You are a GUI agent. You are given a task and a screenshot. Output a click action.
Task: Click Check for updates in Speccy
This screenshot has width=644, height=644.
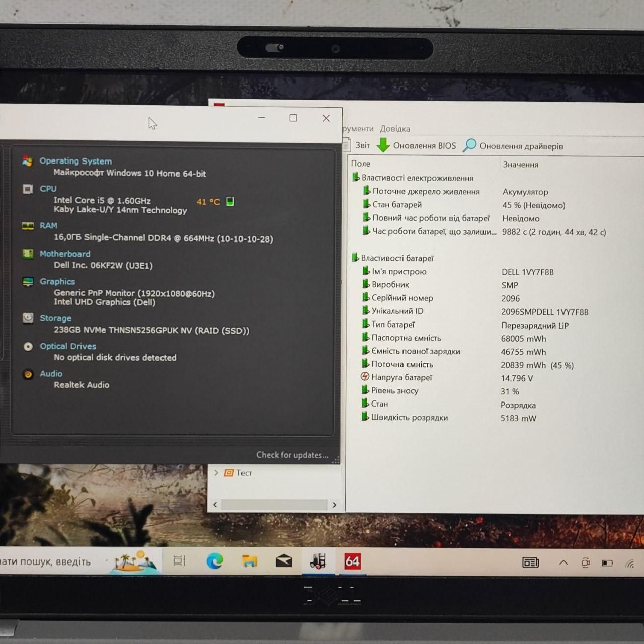pyautogui.click(x=292, y=455)
